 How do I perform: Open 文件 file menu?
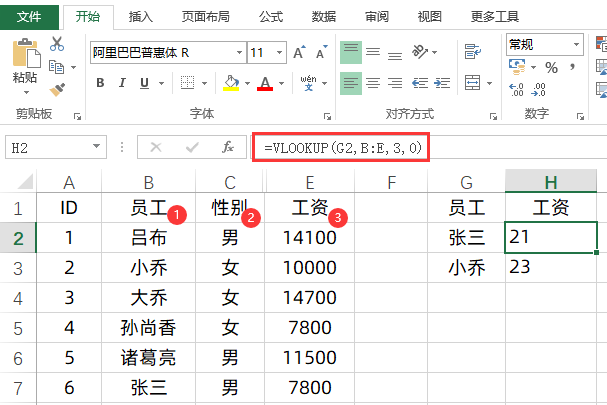click(29, 17)
